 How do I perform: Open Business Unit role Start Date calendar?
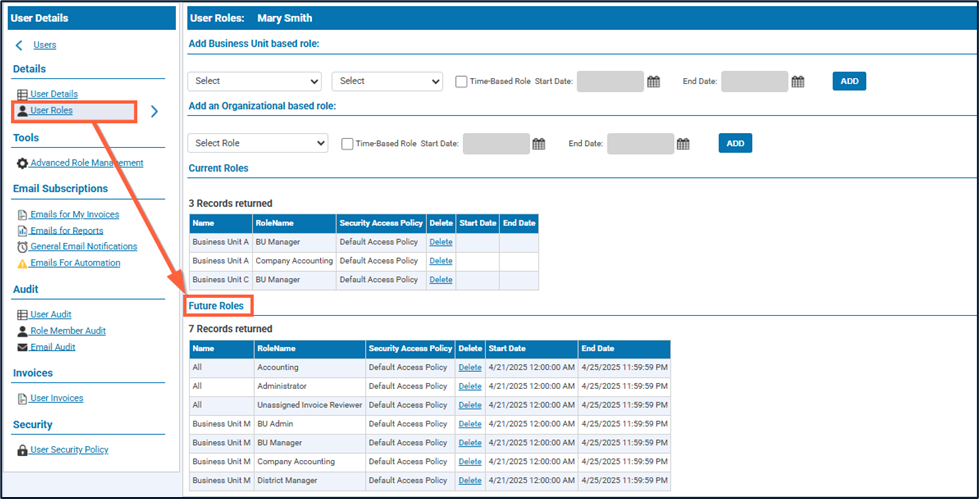click(653, 81)
